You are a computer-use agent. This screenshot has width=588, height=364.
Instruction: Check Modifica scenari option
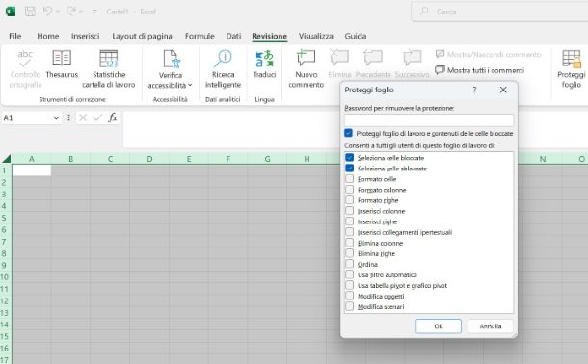point(350,306)
